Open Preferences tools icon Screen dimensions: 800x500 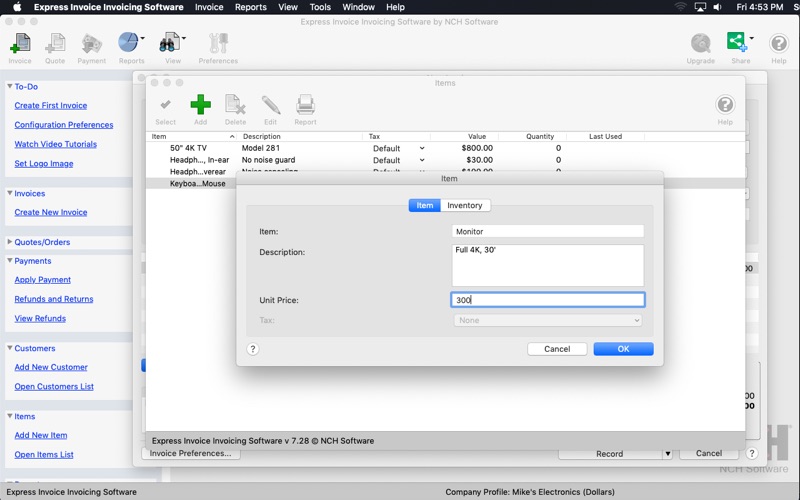(x=218, y=44)
